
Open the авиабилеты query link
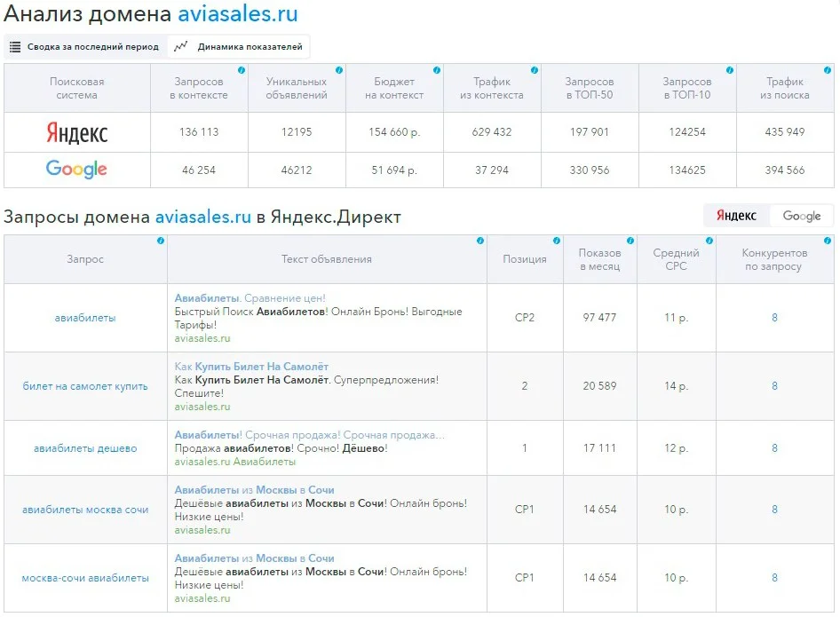[85, 318]
